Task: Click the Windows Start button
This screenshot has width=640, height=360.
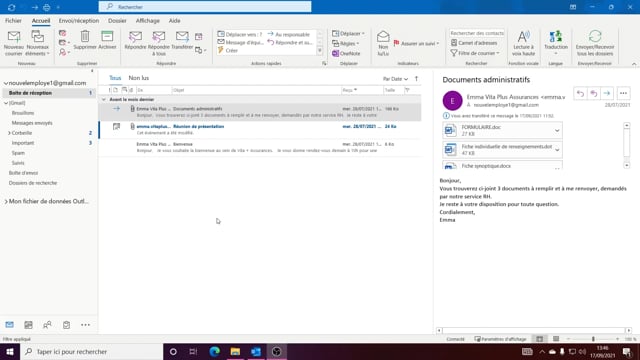Action: (x=10, y=351)
